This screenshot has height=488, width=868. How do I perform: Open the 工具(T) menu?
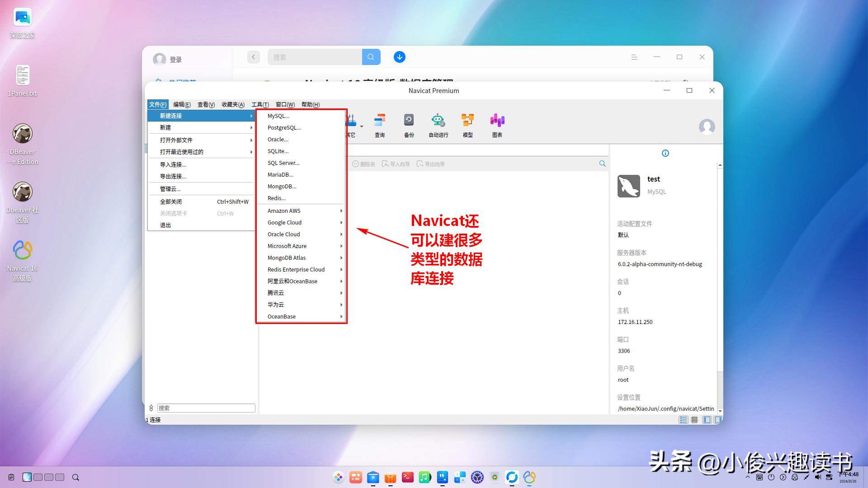(260, 104)
